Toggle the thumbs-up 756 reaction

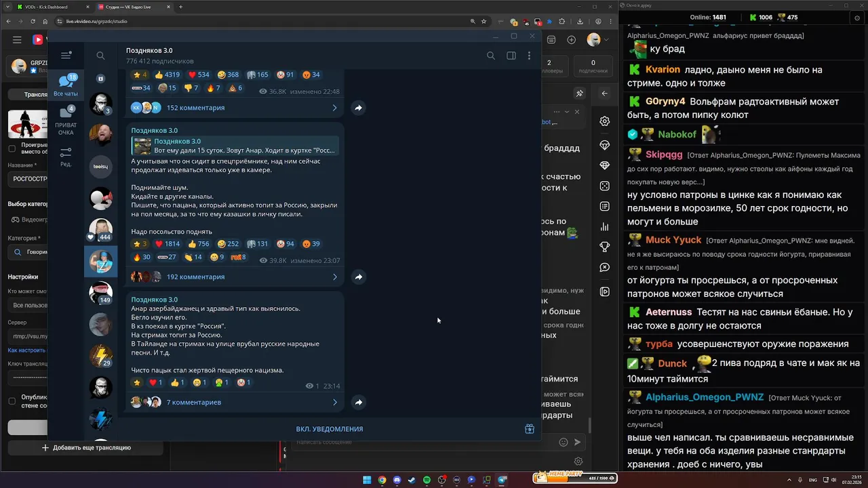(199, 244)
